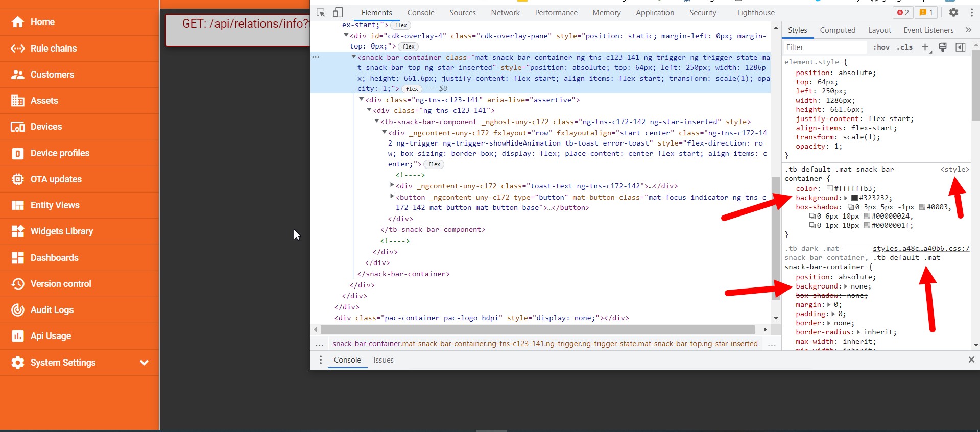The height and width of the screenshot is (432, 980).
Task: Click the 1 issue warning badge
Action: click(x=926, y=12)
